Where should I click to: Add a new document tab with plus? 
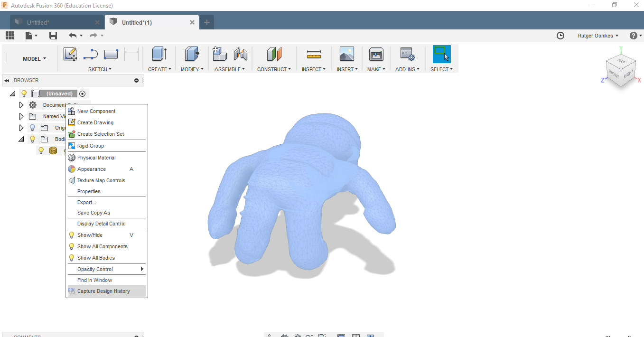207,22
